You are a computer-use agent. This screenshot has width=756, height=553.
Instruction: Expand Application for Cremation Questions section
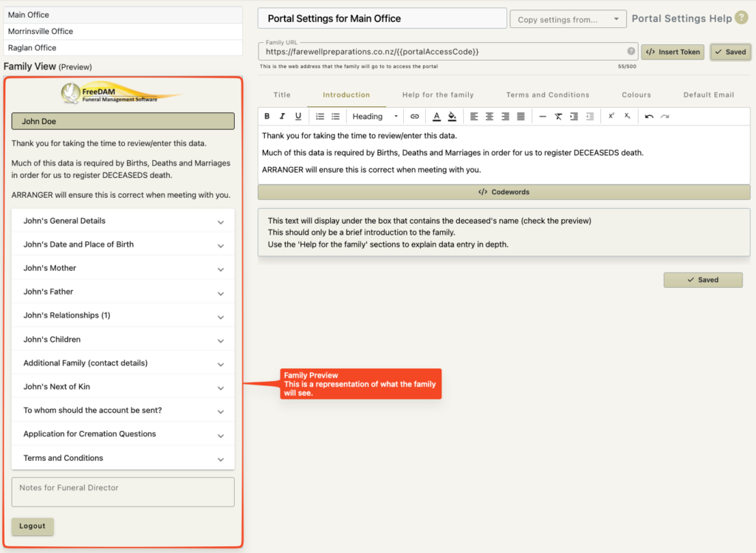point(123,434)
